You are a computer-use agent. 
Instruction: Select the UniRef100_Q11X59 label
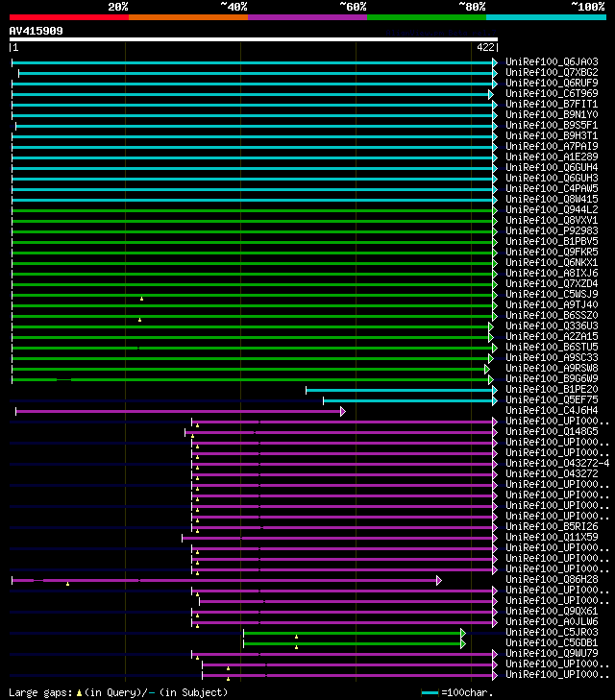pyautogui.click(x=552, y=537)
